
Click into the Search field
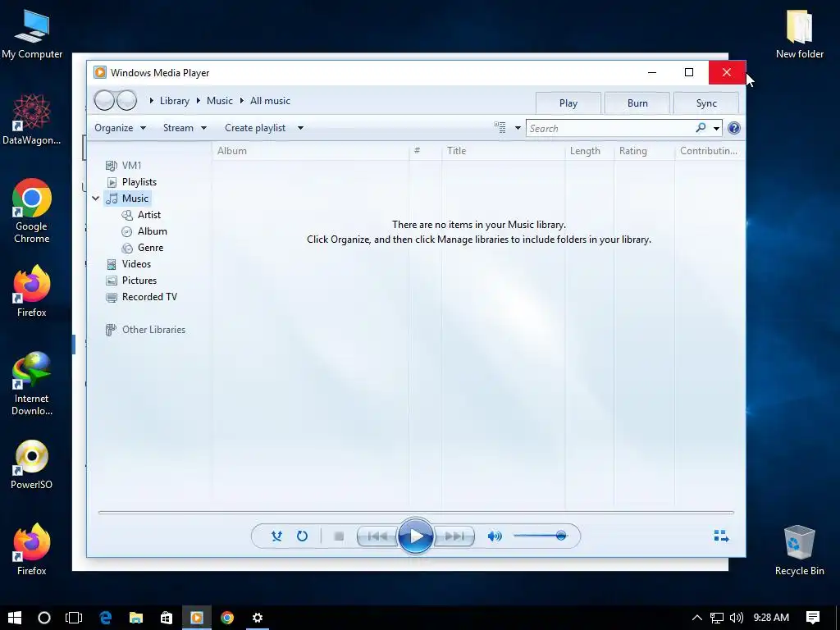609,128
